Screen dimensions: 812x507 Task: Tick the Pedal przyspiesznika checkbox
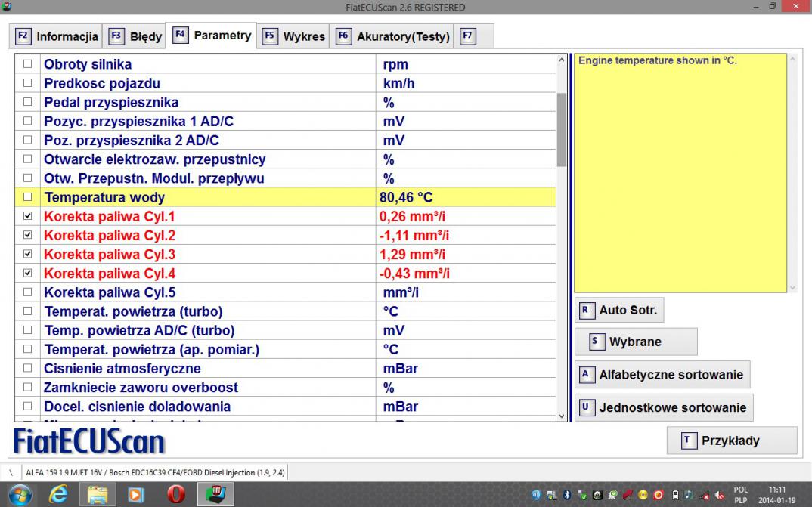(27, 102)
